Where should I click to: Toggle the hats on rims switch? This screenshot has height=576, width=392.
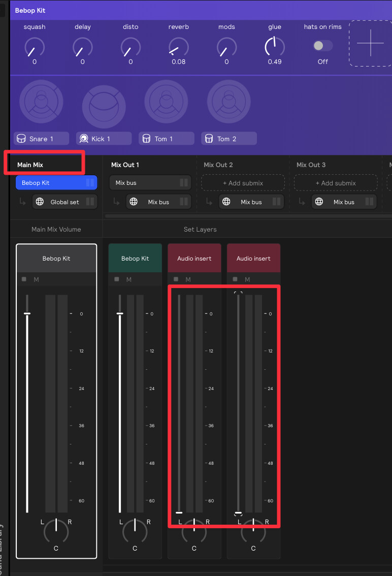click(322, 46)
